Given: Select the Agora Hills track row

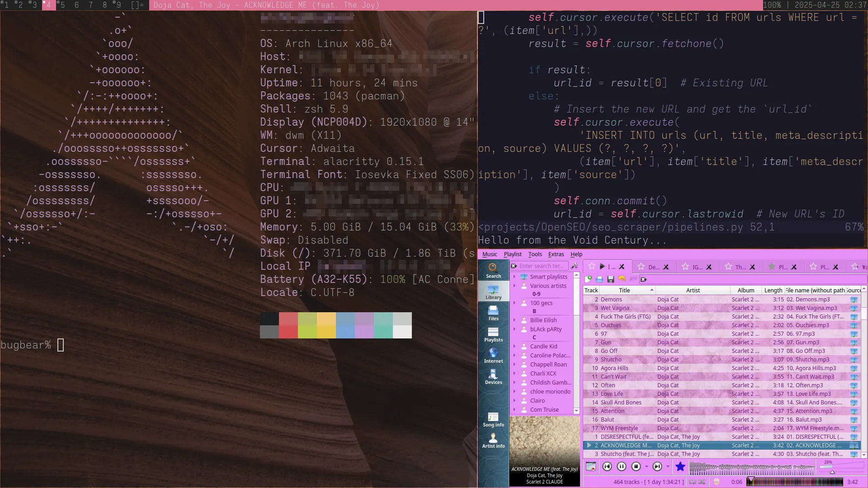Looking at the screenshot, I should point(722,368).
